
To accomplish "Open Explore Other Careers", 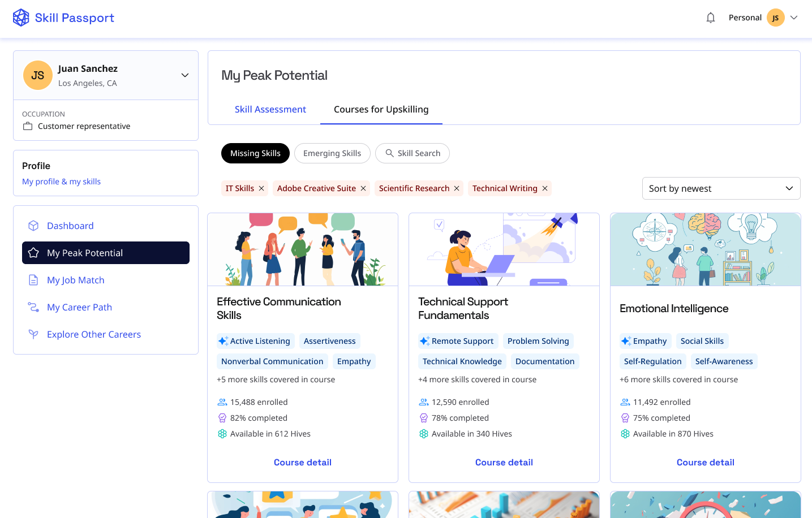I will [106, 334].
